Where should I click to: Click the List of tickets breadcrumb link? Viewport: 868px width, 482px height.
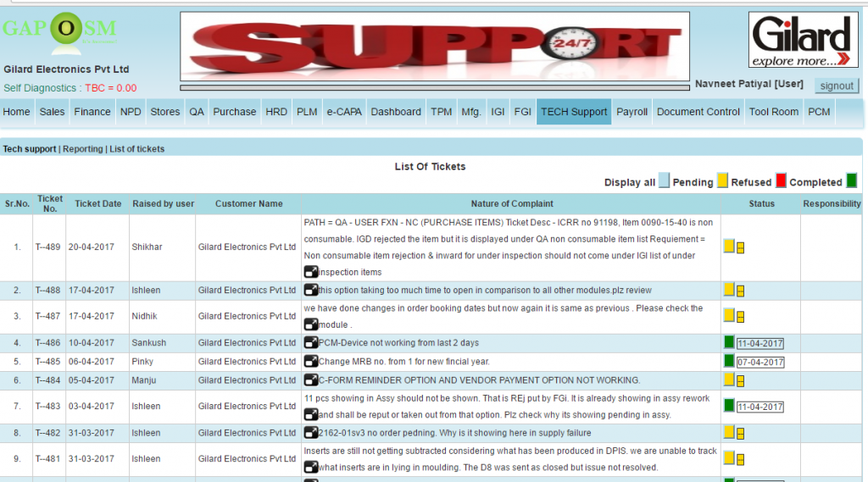pos(136,149)
